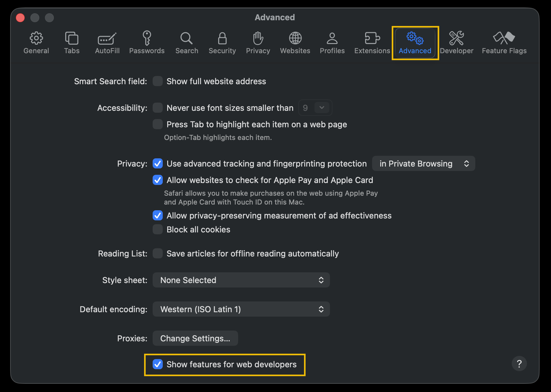Click the red close window button

(21, 18)
